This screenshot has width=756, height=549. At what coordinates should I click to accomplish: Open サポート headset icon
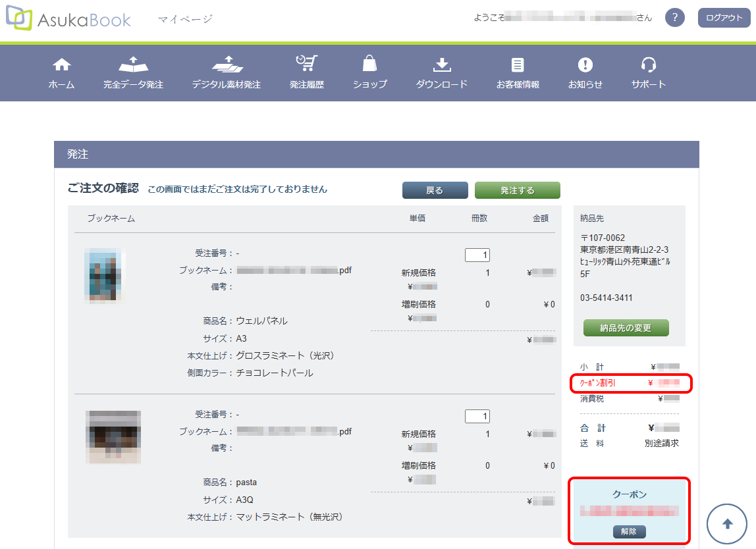[648, 65]
